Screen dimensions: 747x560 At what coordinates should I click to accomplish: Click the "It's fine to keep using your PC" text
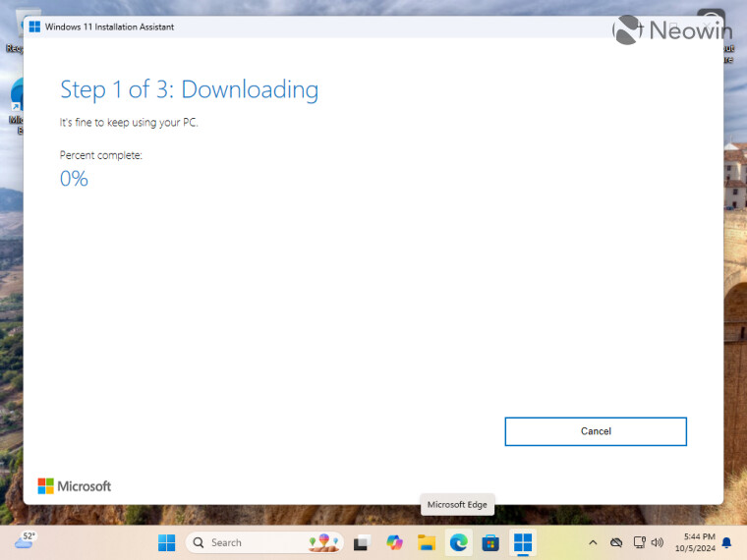pos(129,123)
